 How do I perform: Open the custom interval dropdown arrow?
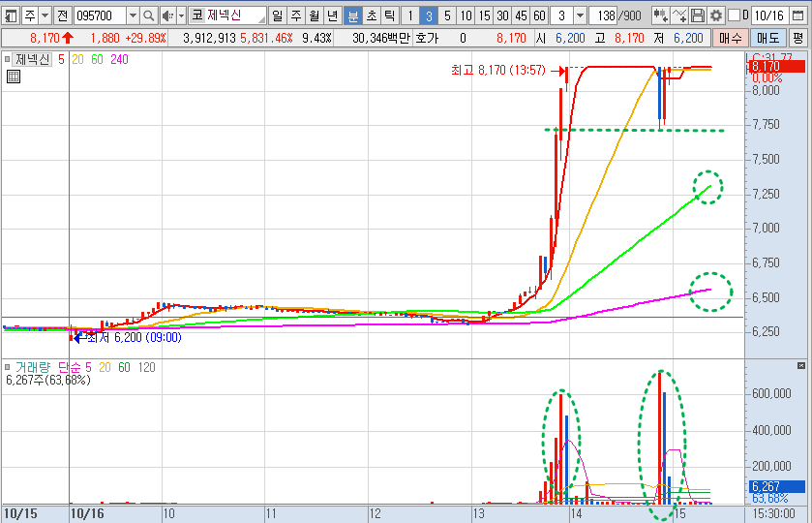581,15
